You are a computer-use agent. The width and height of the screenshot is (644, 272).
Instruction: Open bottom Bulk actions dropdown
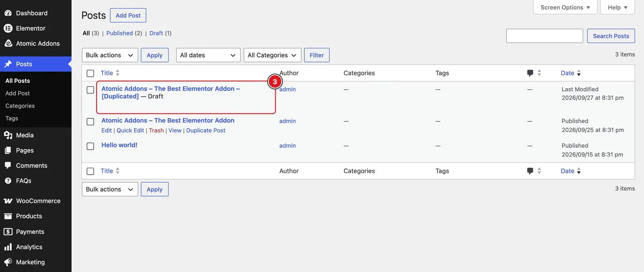pos(110,189)
